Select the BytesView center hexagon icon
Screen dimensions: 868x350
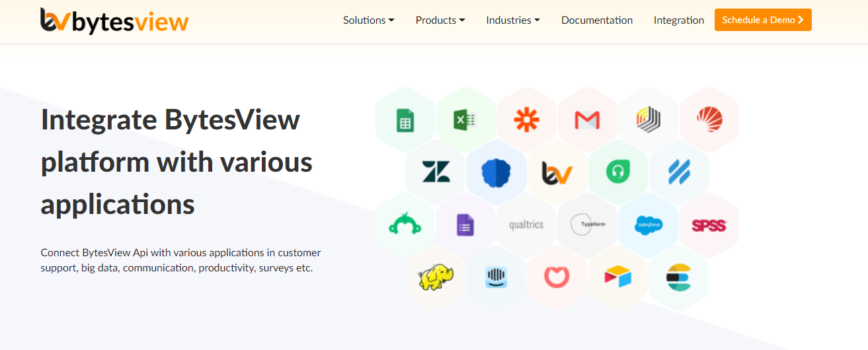557,172
